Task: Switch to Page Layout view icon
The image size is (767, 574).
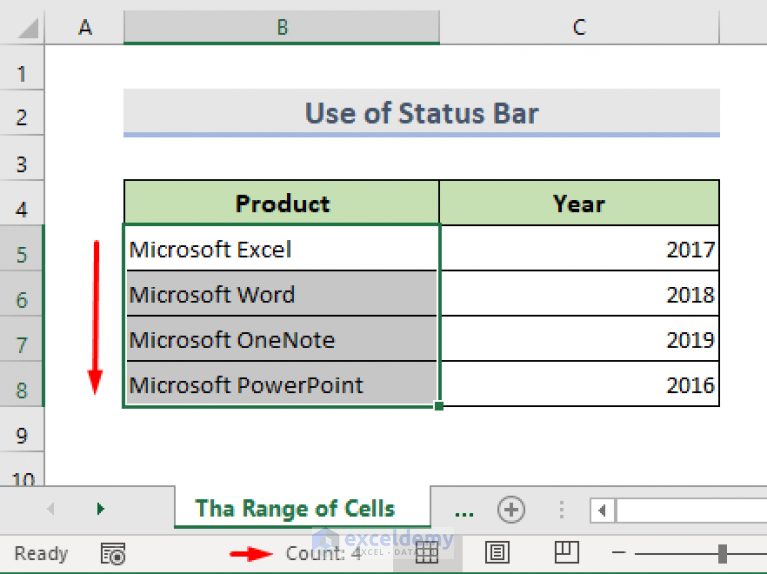Action: 497,553
